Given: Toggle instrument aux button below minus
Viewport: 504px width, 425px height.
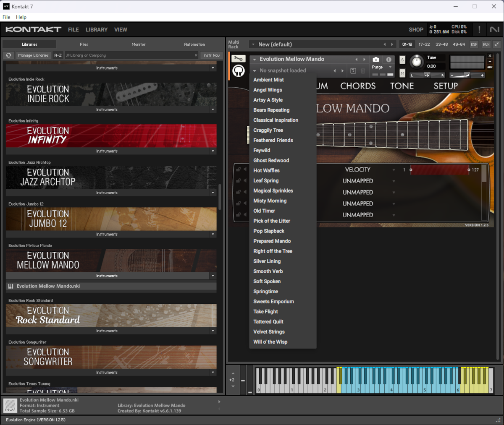Looking at the screenshot, I should (490, 68).
